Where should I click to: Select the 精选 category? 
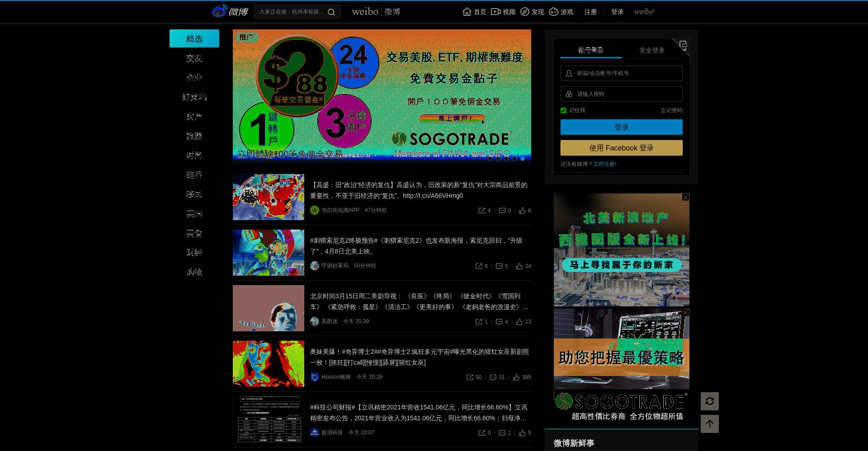pos(194,38)
